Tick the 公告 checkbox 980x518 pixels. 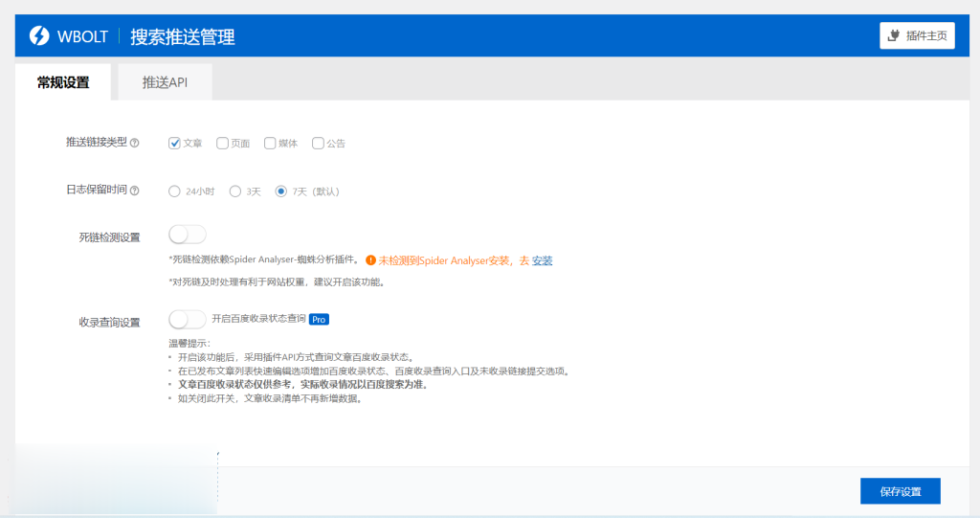click(x=318, y=144)
